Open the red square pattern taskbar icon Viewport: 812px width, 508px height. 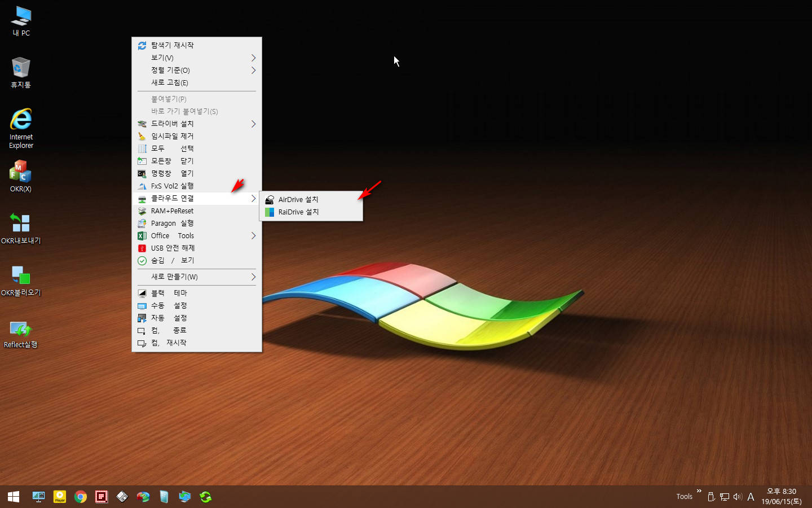[101, 497]
